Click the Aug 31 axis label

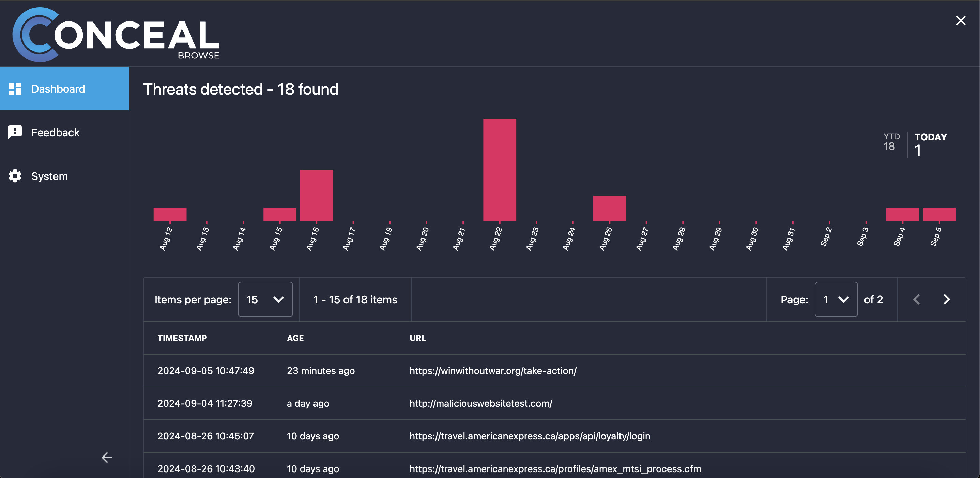click(788, 239)
